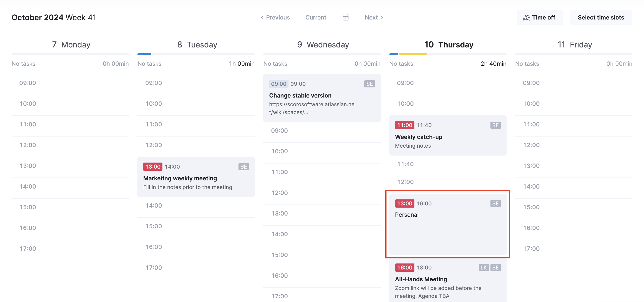Click Wednesday's 0h 00min total
644x302 pixels.
(x=367, y=64)
